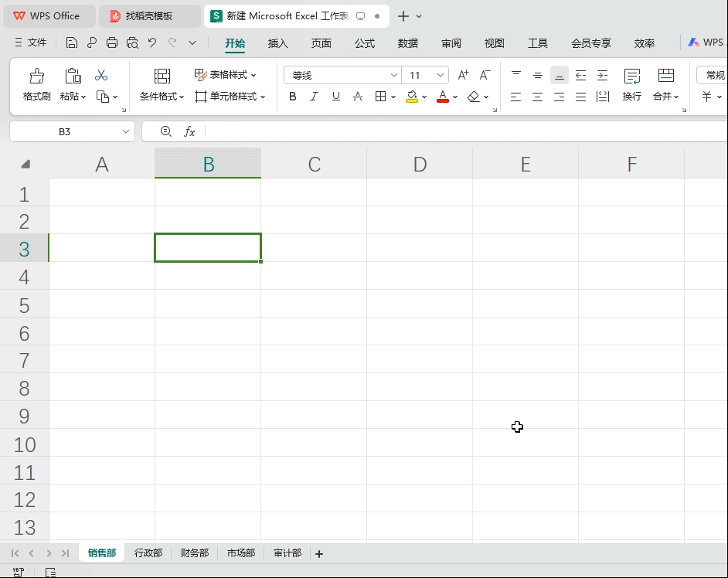The width and height of the screenshot is (728, 578).
Task: Click the Insert function fx icon
Action: (189, 132)
